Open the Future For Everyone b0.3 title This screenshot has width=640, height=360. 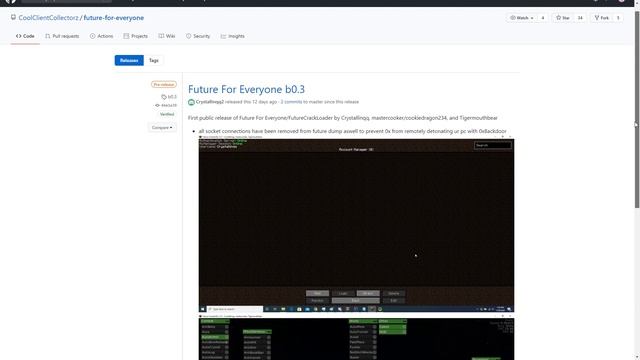point(246,89)
